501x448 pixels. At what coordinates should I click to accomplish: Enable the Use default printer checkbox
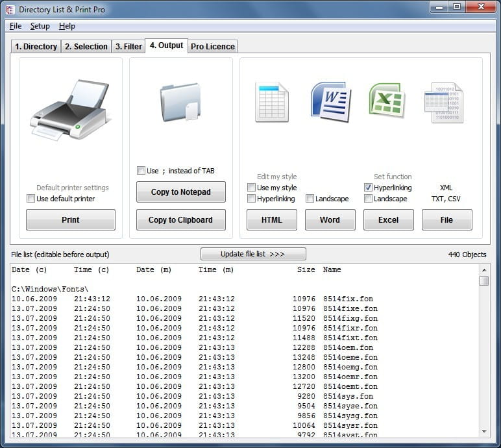click(31, 199)
